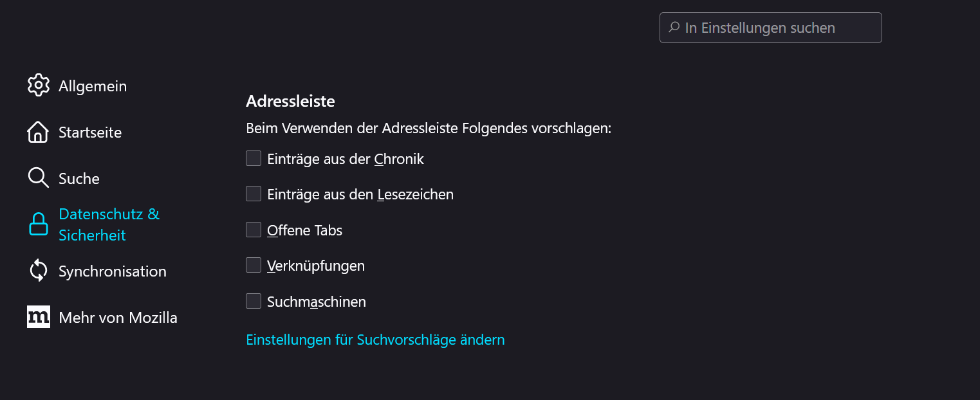Image resolution: width=980 pixels, height=400 pixels.
Task: Tick the "Verknüpfungen" checkbox
Action: pos(254,265)
